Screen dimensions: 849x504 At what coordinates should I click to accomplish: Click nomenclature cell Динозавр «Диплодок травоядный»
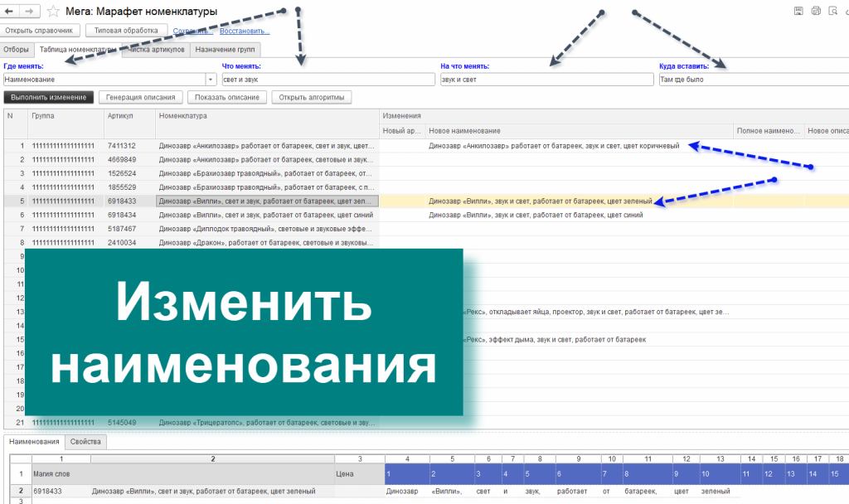point(267,229)
